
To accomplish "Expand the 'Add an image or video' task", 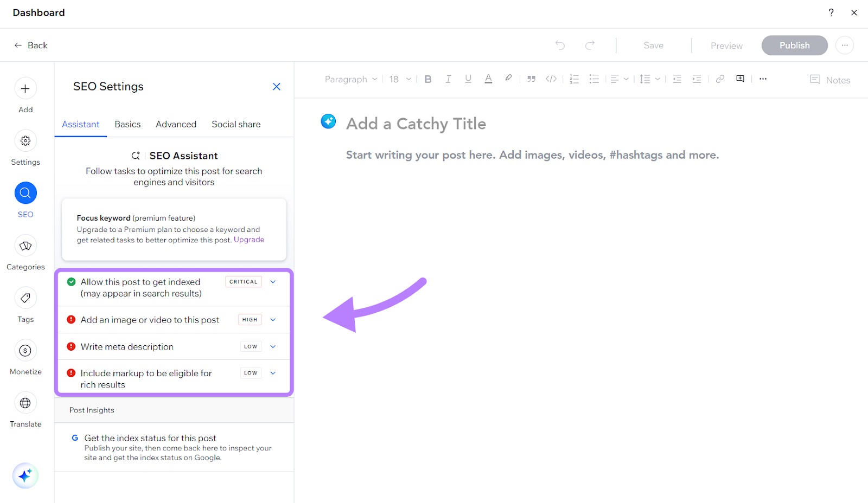I will [273, 319].
